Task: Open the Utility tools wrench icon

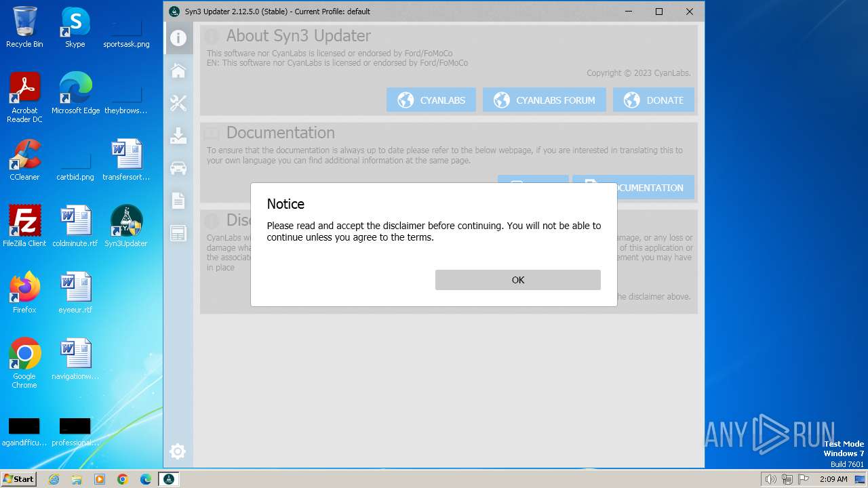Action: [178, 103]
